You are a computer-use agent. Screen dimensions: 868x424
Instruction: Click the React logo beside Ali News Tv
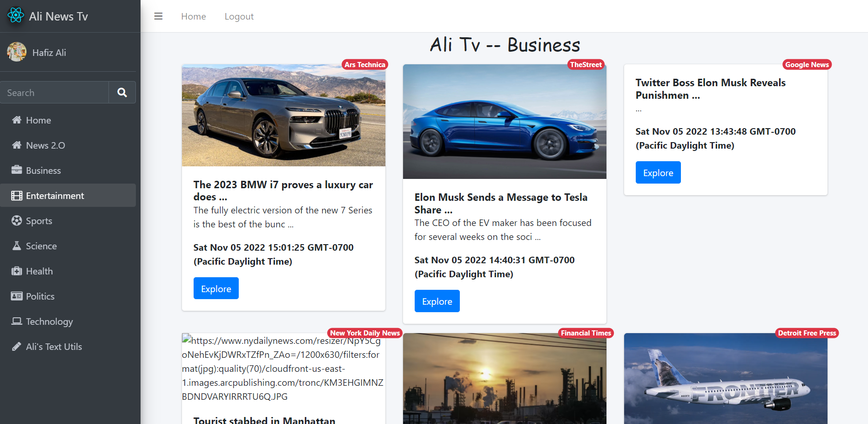pos(15,16)
